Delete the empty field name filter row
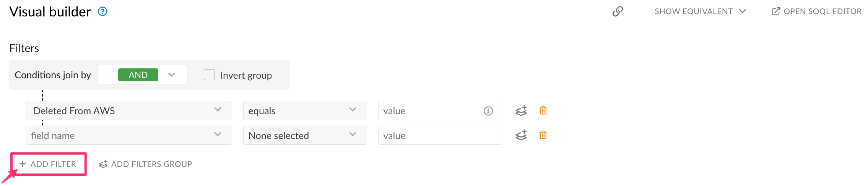This screenshot has width=868, height=186. [543, 135]
